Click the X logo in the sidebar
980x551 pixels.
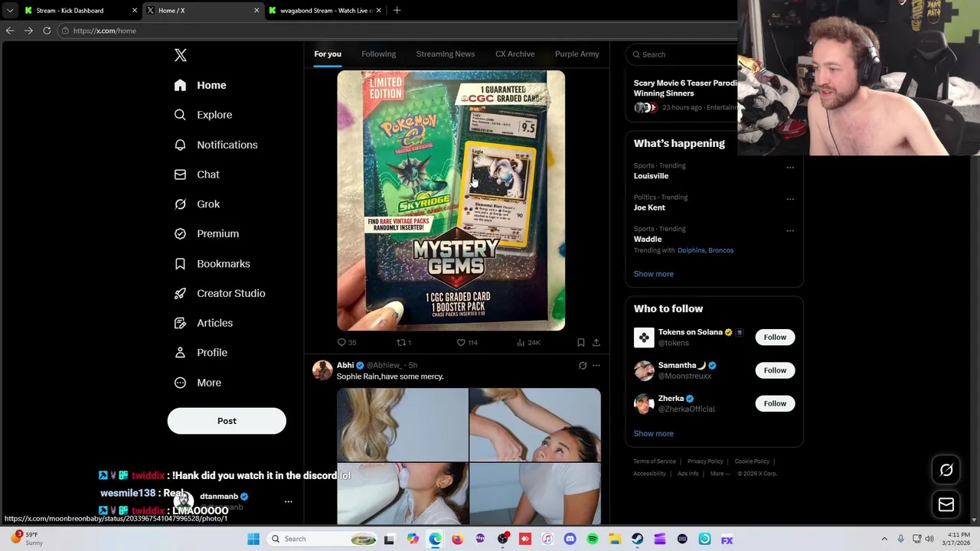coord(181,55)
